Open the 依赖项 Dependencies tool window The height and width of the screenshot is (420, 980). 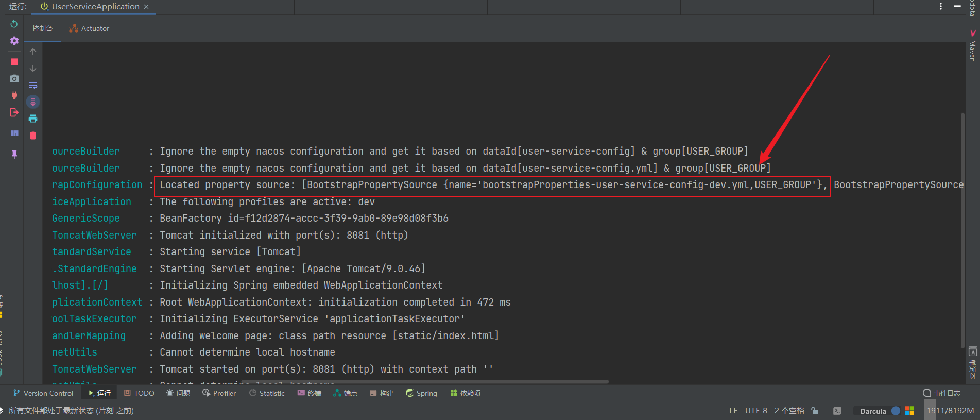click(x=466, y=393)
